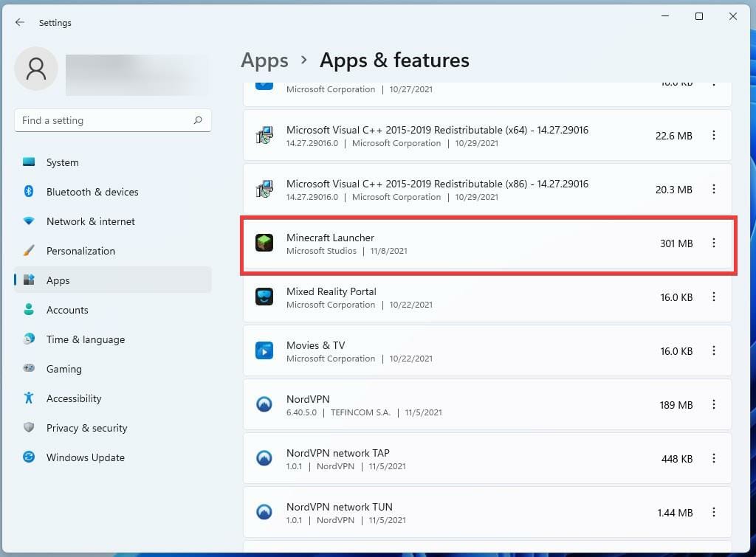Click the Minecraft Launcher block icon
Viewport: 756px width, 557px height.
(264, 243)
